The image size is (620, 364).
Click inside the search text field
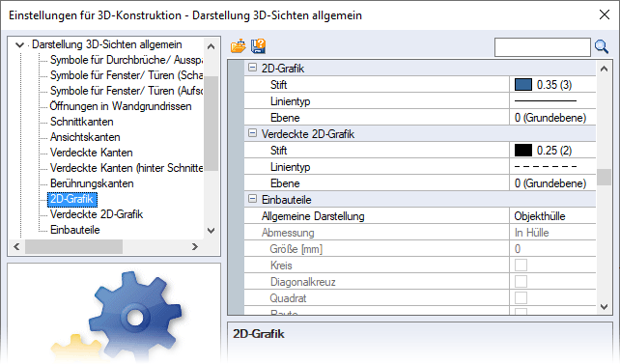click(542, 47)
